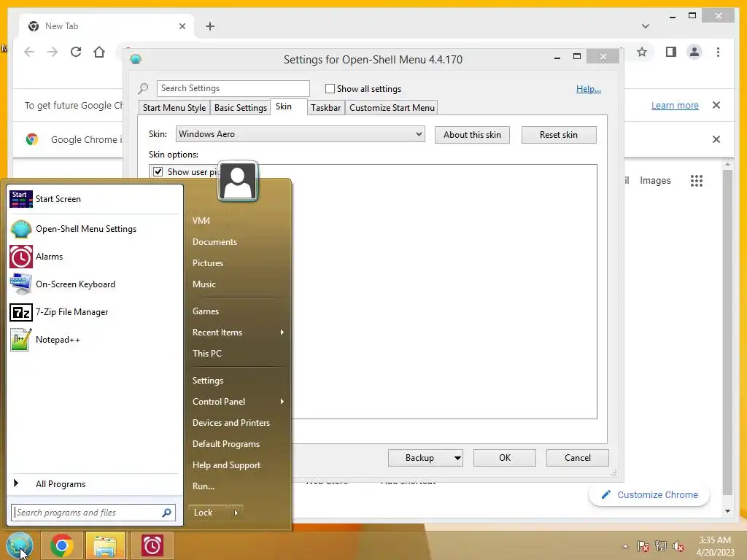Switch to Taskbar tab
This screenshot has width=747, height=560.
pyautogui.click(x=326, y=108)
